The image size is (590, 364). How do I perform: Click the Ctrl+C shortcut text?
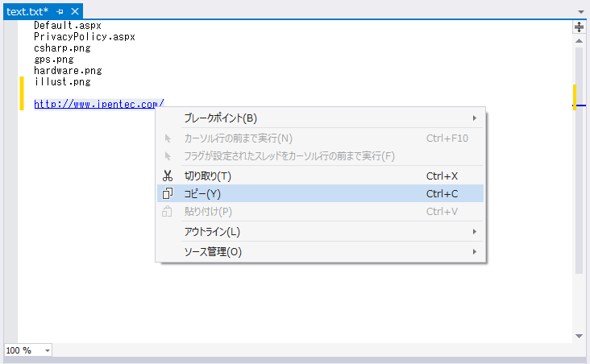point(442,193)
